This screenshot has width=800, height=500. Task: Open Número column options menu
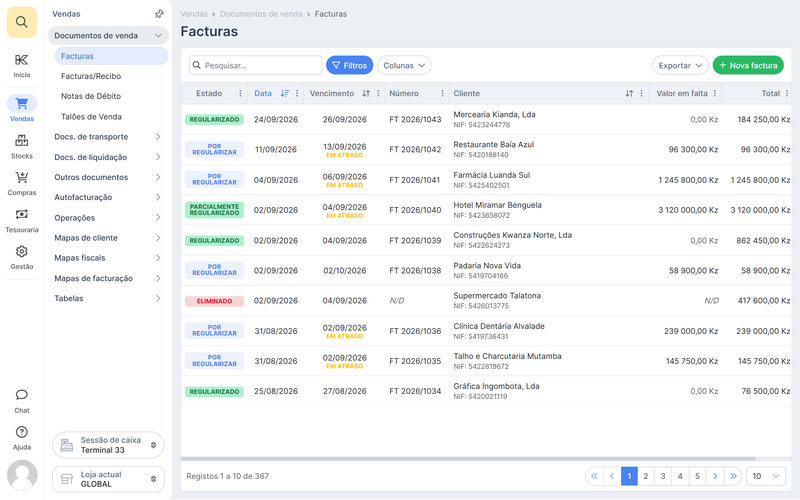tap(442, 93)
